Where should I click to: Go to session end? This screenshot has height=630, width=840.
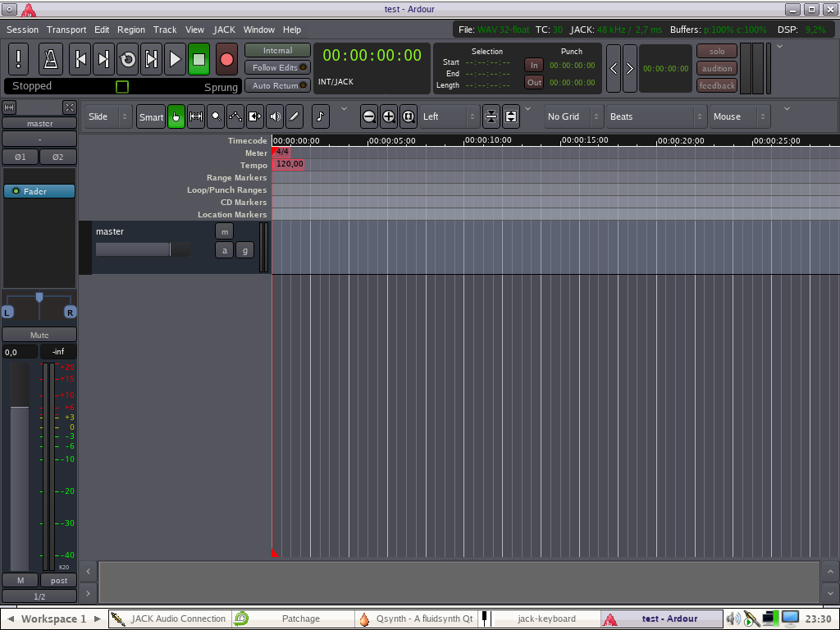coord(104,59)
